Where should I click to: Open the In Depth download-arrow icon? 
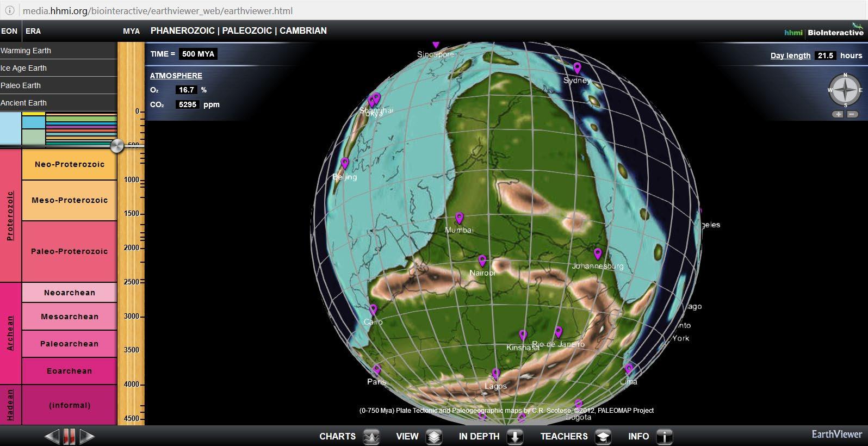tap(515, 437)
